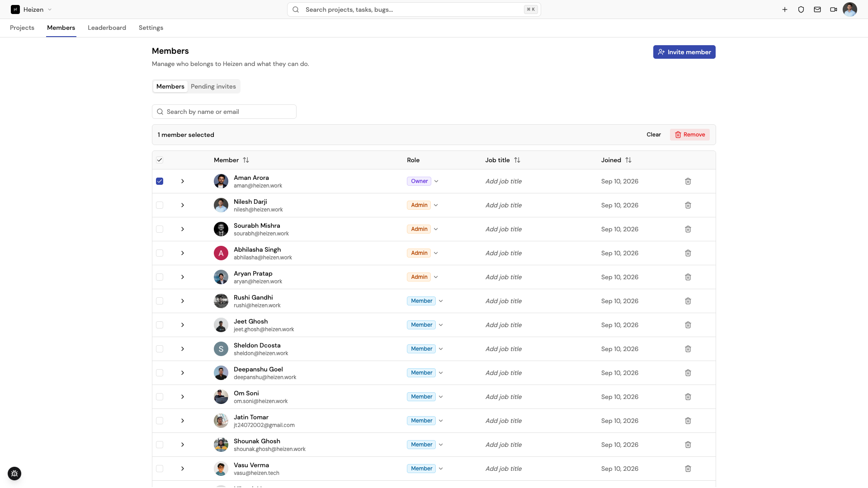Open Aman Arora's Owner role dropdown
The height and width of the screenshot is (488, 868).
tap(423, 181)
